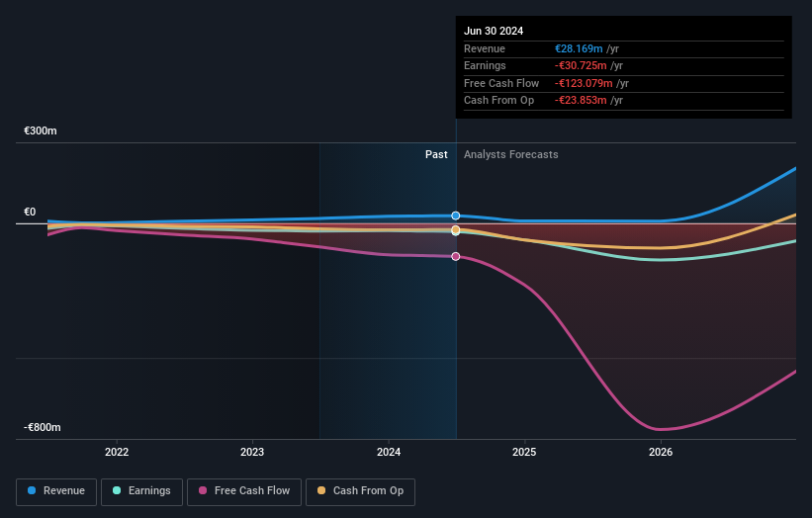This screenshot has height=518, width=812.
Task: Toggle the Cash From Op legend button
Action: pyautogui.click(x=360, y=491)
